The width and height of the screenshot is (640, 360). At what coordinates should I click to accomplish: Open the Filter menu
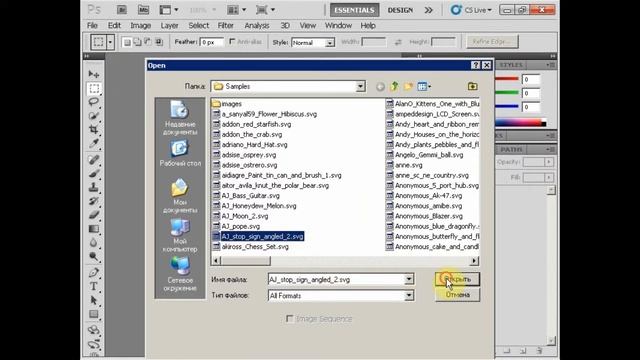point(225,25)
